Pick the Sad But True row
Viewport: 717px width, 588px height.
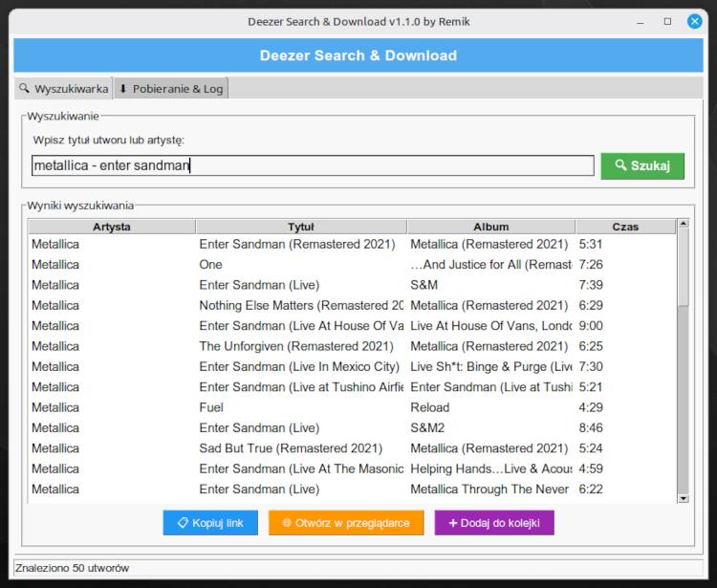(291, 448)
